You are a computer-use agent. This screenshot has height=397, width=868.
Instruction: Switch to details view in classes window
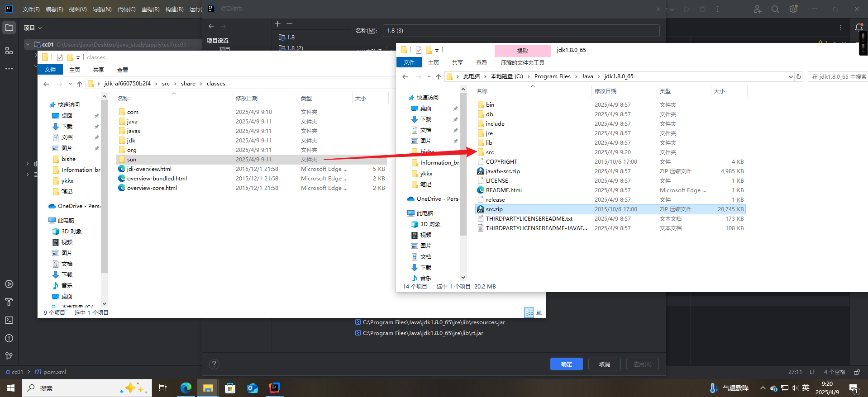click(529, 312)
